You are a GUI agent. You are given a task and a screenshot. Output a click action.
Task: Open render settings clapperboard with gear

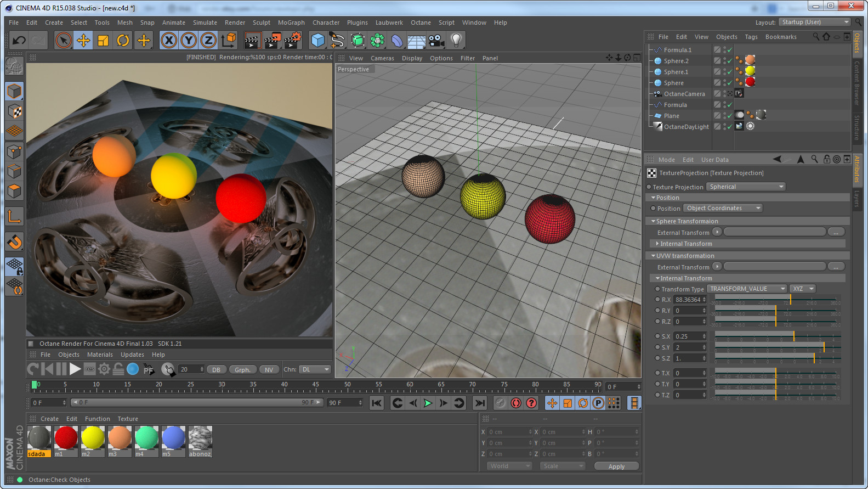293,40
